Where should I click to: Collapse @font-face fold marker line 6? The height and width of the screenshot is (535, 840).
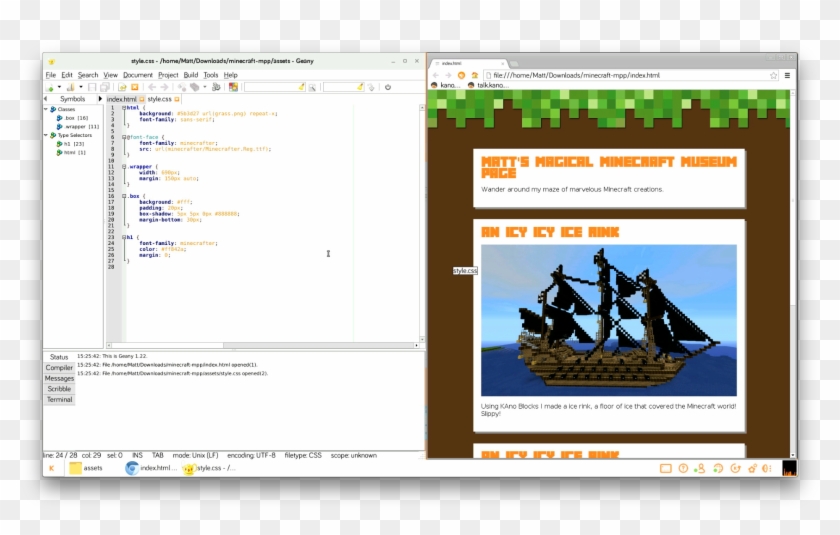(x=124, y=137)
